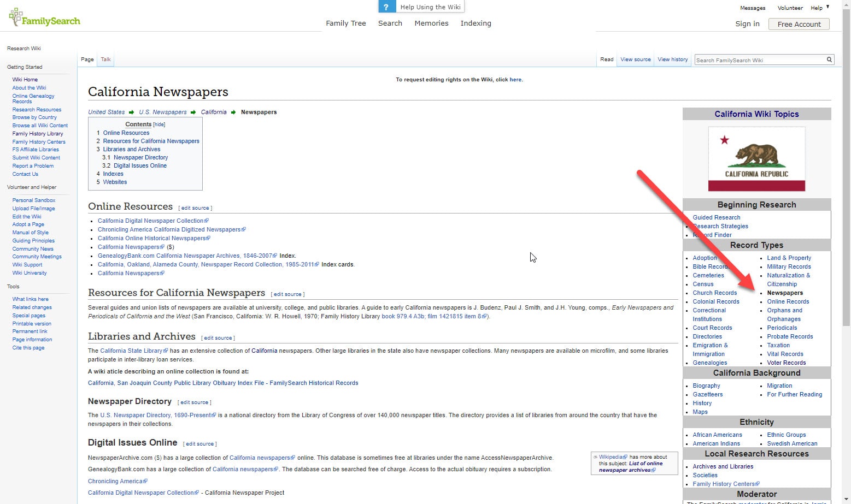The height and width of the screenshot is (504, 851).
Task: Jump to Newspaper Directory in Contents
Action: click(x=140, y=157)
